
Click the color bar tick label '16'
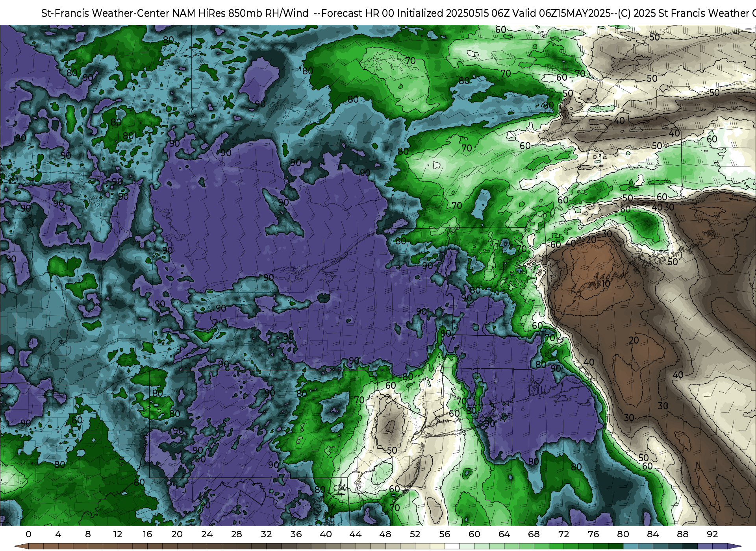coord(147,534)
